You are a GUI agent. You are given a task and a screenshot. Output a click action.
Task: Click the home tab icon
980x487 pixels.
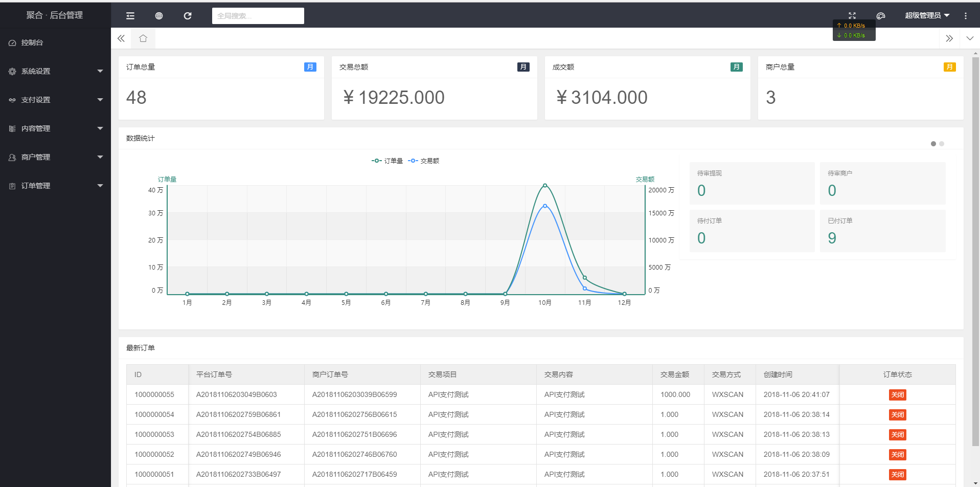click(x=143, y=38)
